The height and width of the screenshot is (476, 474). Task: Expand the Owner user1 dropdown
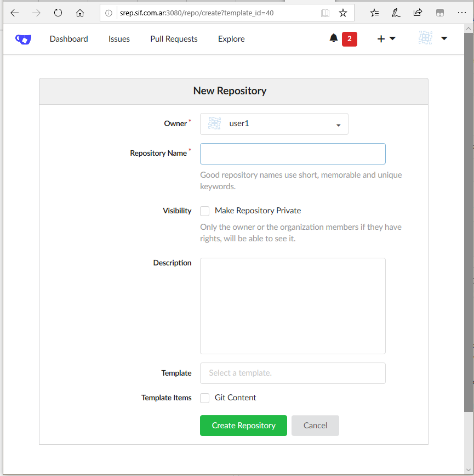tap(274, 124)
